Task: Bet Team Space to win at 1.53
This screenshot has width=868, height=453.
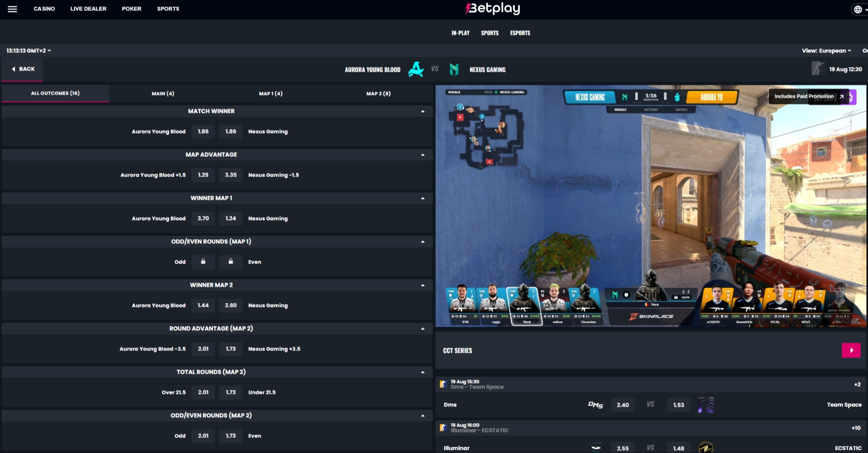Action: [679, 405]
